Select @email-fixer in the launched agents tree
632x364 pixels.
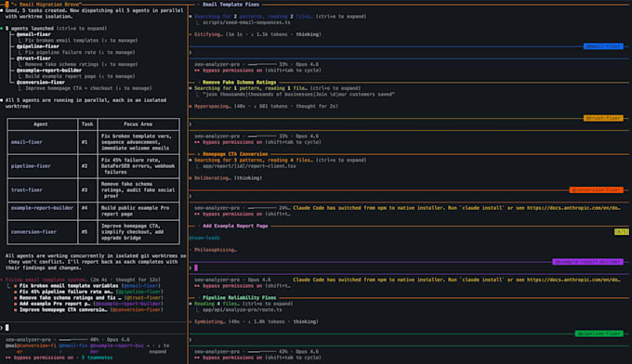click(33, 34)
